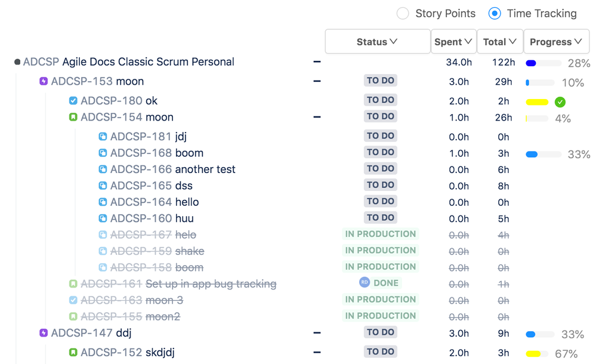
Task: Click the subtask icon of ADCSP-167 helo
Action: coord(101,235)
